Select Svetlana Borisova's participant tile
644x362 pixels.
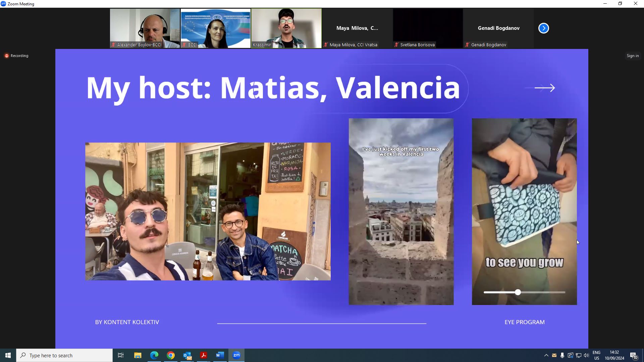(x=428, y=28)
